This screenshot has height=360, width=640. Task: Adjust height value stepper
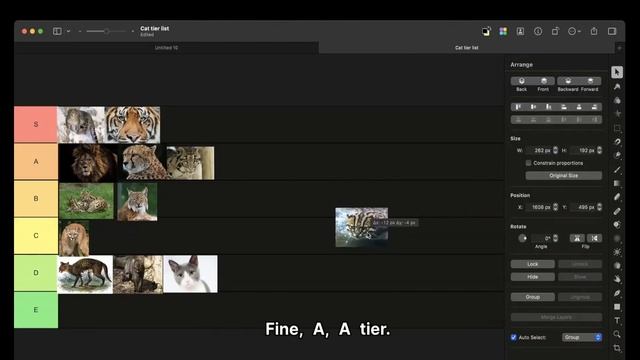click(599, 151)
